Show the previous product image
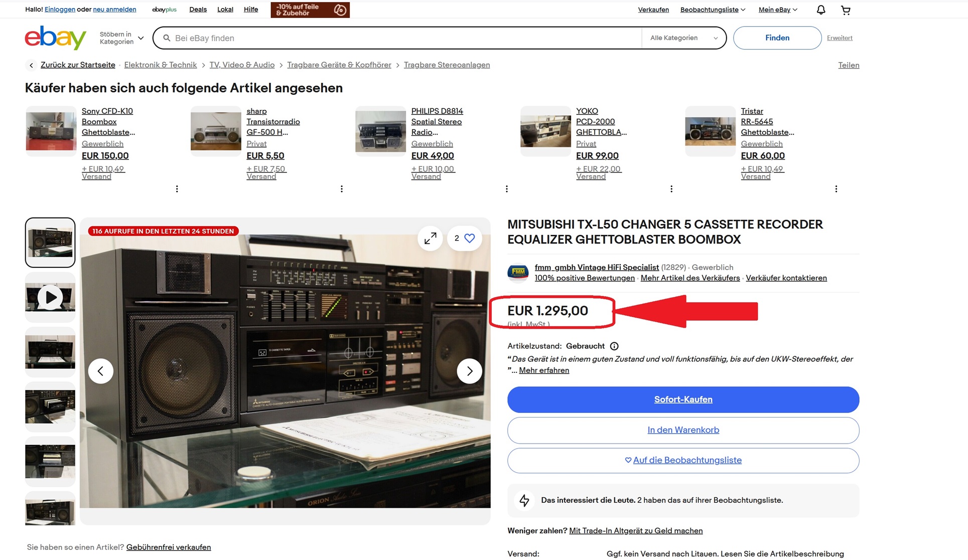Screen dimensions: 968x560 101,371
